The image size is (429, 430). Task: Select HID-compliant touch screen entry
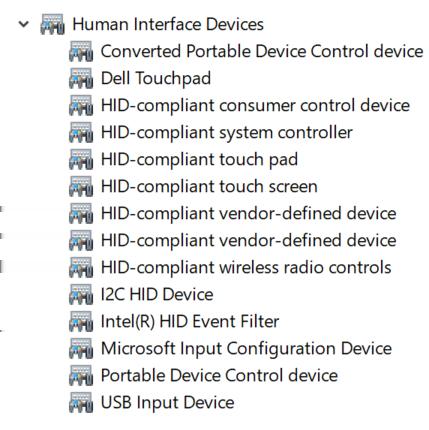209,186
